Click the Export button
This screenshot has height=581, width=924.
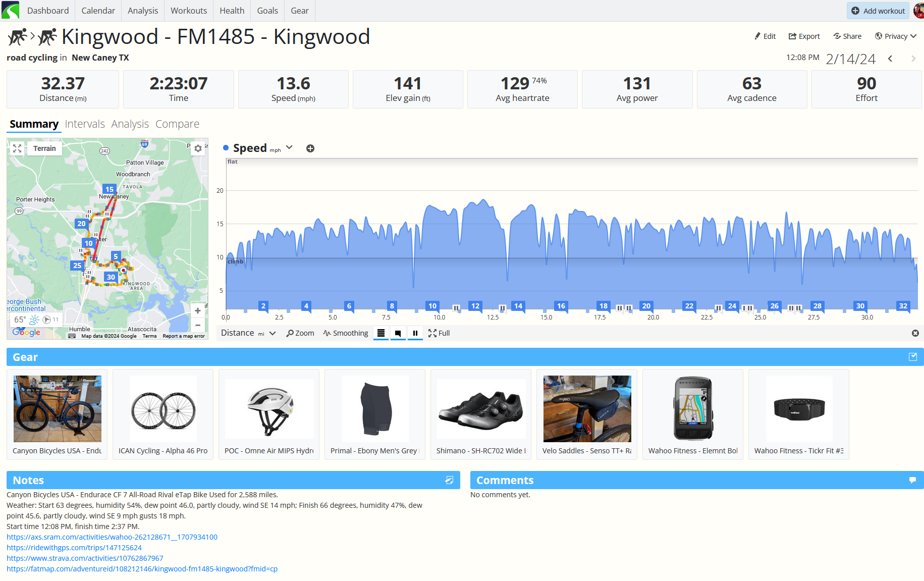pyautogui.click(x=804, y=36)
